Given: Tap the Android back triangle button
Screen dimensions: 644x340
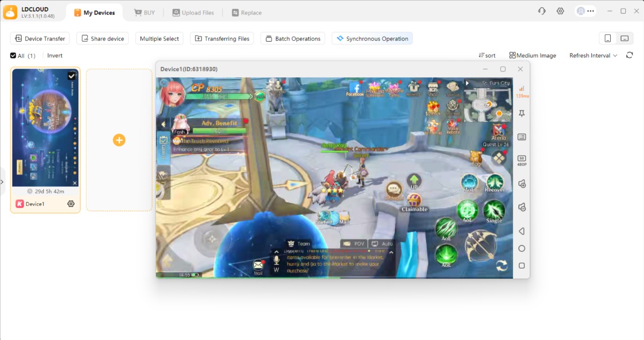Looking at the screenshot, I should [522, 231].
